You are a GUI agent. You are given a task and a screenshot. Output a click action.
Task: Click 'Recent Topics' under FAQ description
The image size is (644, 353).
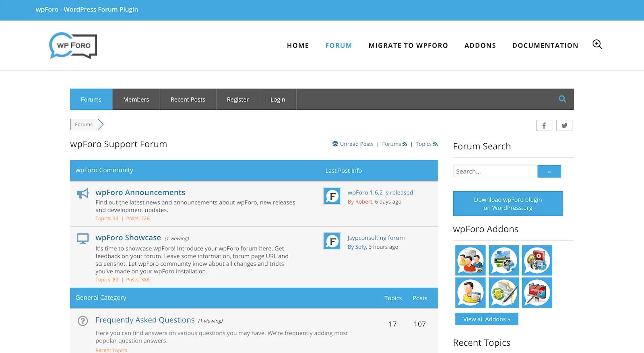[111, 350]
